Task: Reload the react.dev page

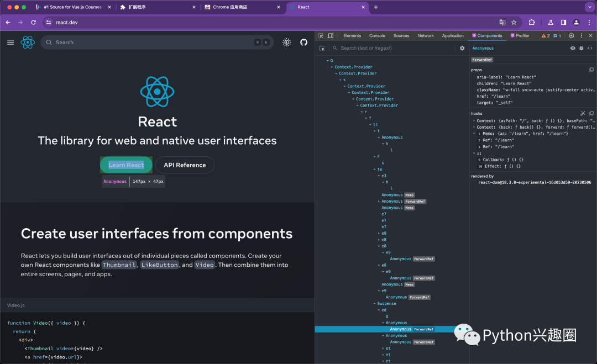Action: [x=34, y=23]
